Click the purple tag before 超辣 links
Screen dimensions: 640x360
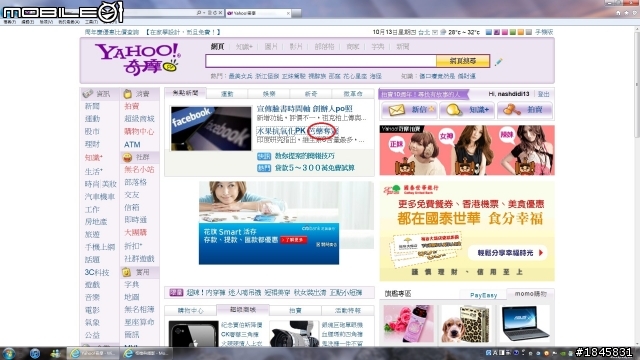point(176,292)
